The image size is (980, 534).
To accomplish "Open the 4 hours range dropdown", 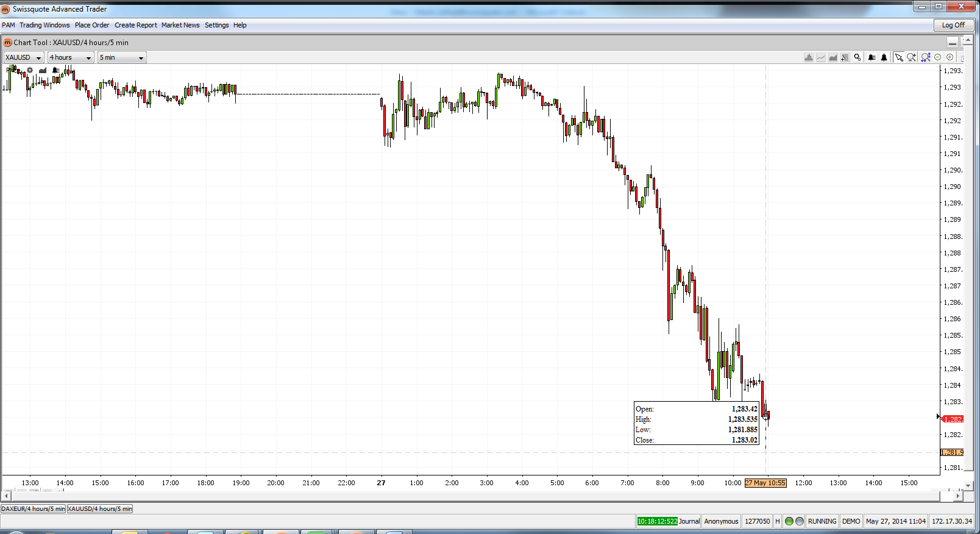I will [x=71, y=57].
